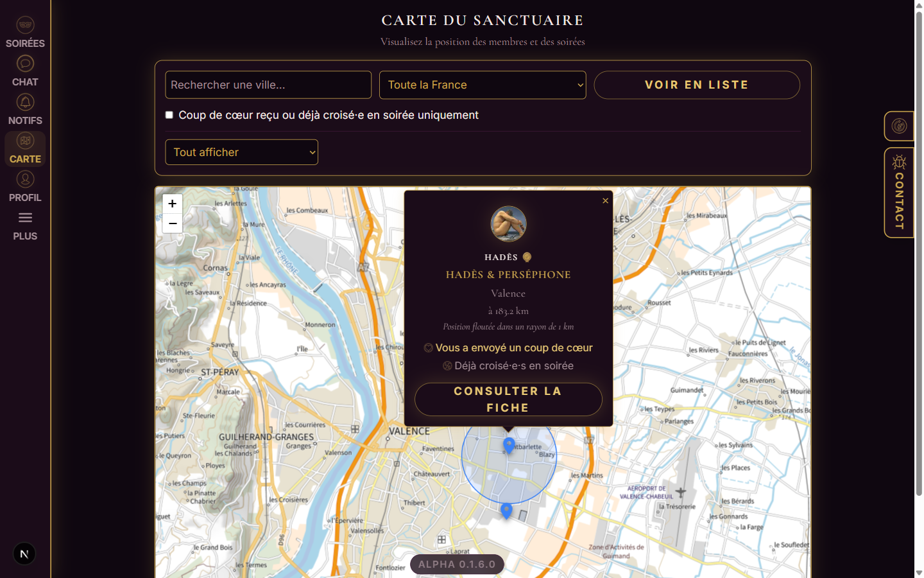
Task: Click the Consulter la fiche button
Action: pyautogui.click(x=508, y=399)
